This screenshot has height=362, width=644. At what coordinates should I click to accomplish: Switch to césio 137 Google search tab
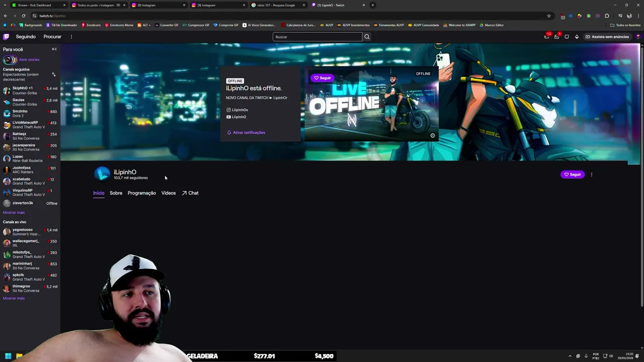pos(278,5)
